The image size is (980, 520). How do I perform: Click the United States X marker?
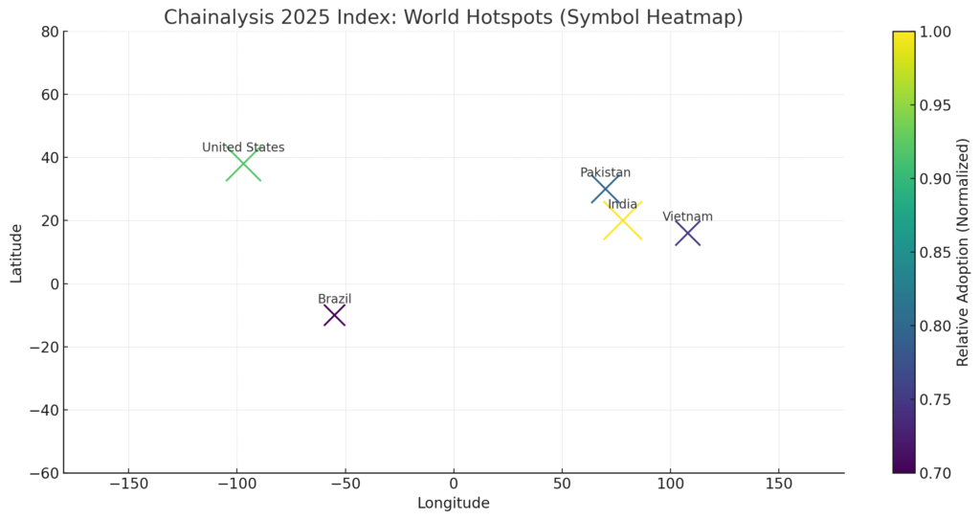pyautogui.click(x=243, y=165)
